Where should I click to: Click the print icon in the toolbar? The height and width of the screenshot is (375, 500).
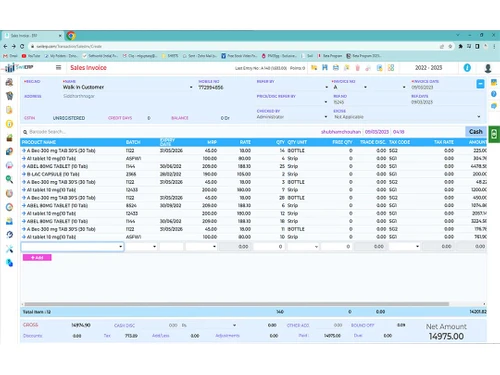point(336,68)
